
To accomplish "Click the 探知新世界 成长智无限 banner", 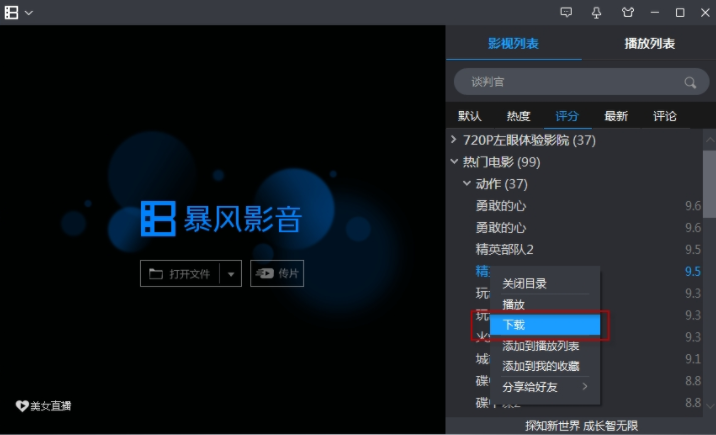I will (581, 426).
